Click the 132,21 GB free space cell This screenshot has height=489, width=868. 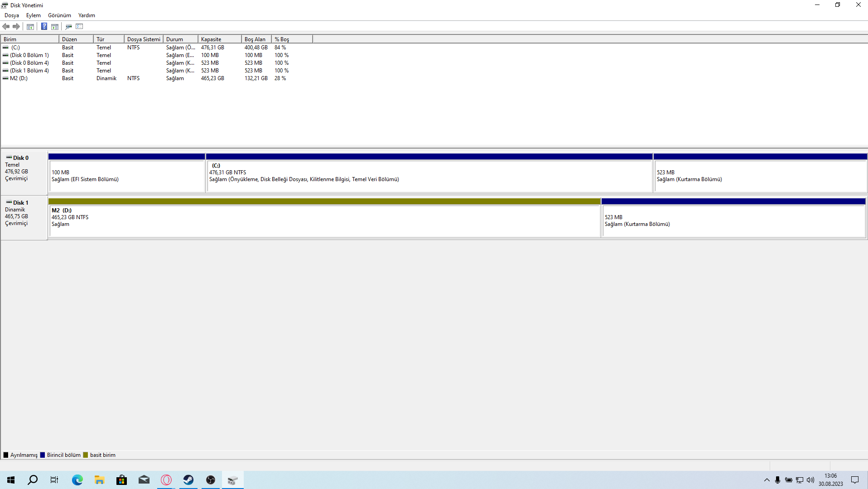tap(256, 78)
